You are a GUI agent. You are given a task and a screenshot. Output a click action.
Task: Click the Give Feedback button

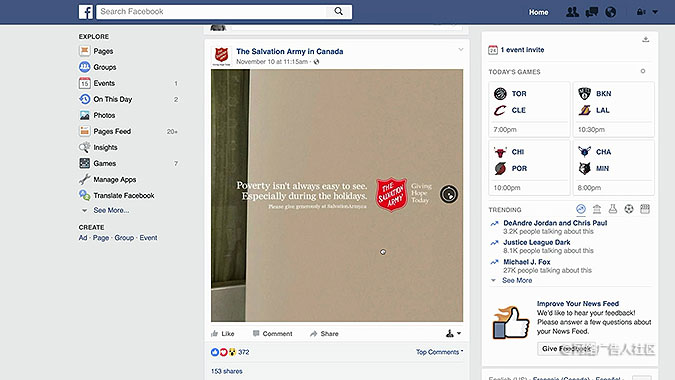[566, 349]
